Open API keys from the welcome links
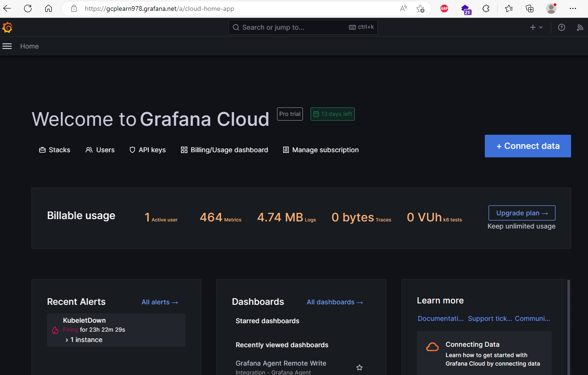The image size is (588, 375). click(147, 150)
